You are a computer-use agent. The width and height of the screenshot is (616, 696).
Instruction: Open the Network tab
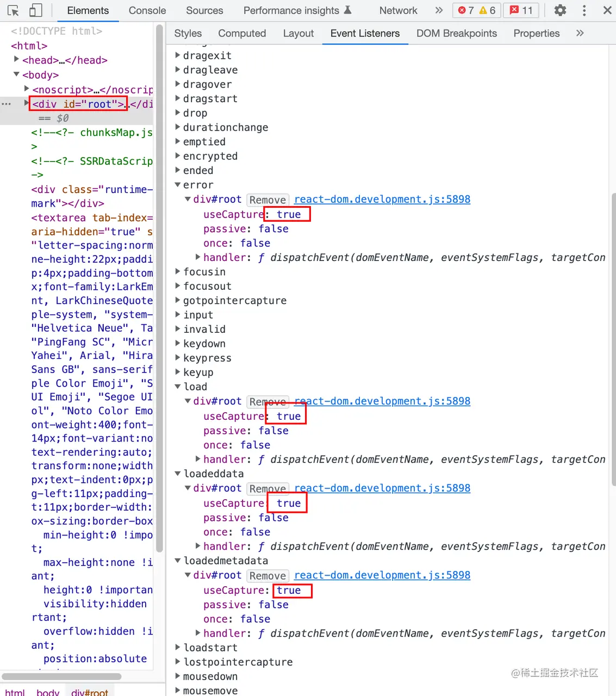pos(399,10)
